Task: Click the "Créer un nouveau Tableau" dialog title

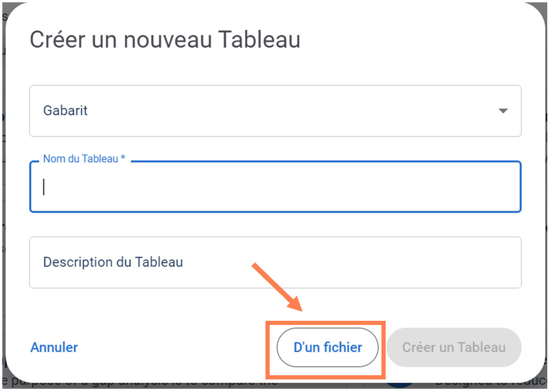Action: point(165,40)
